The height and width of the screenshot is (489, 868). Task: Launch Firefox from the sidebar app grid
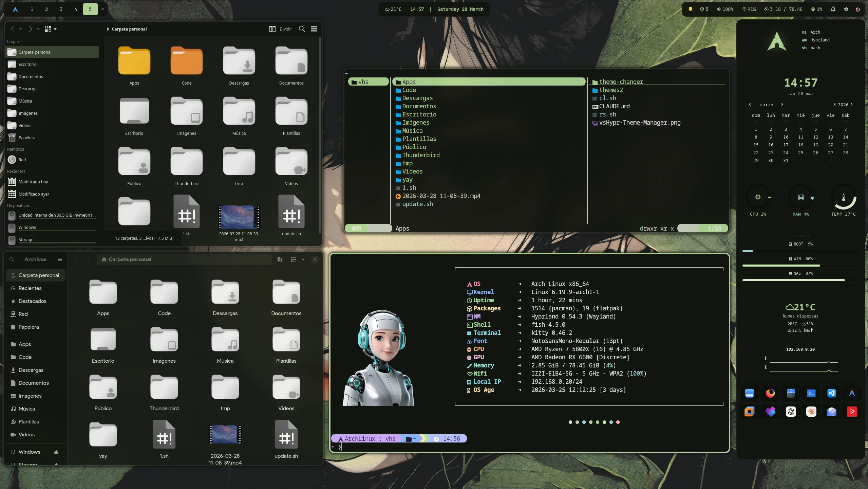point(770,393)
